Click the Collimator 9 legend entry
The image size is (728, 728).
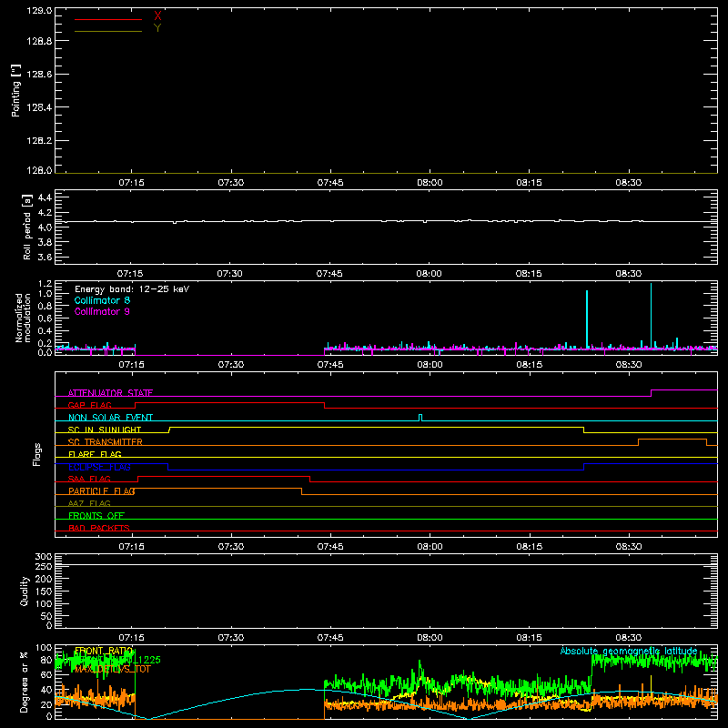click(x=102, y=311)
